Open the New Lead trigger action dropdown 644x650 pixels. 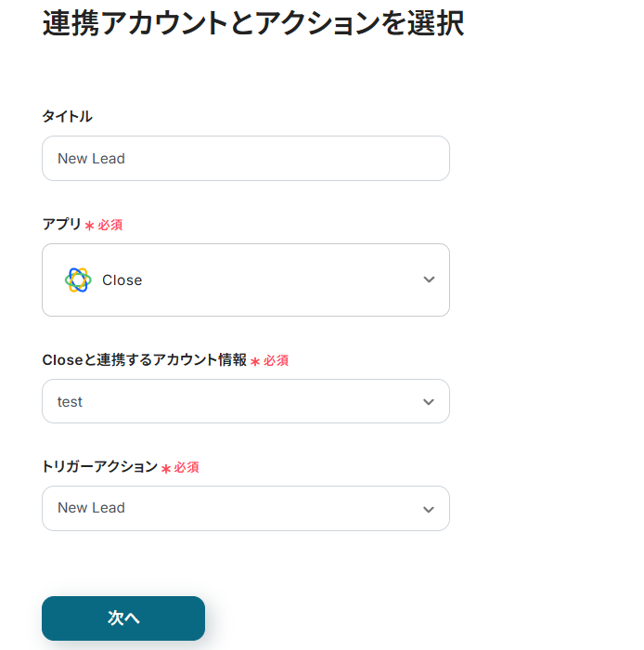(232, 508)
